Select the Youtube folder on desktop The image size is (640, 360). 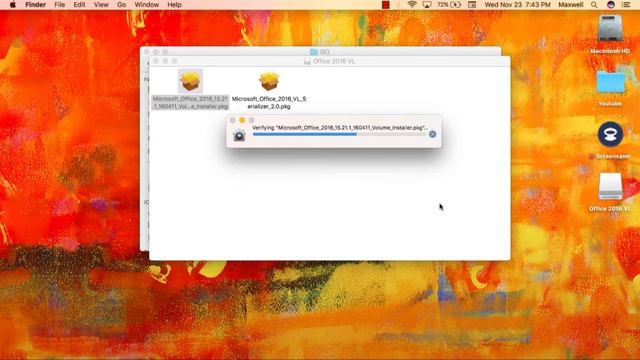610,82
